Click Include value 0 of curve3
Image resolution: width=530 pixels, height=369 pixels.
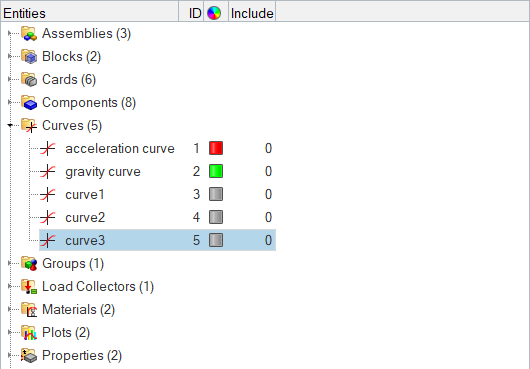[x=268, y=240]
